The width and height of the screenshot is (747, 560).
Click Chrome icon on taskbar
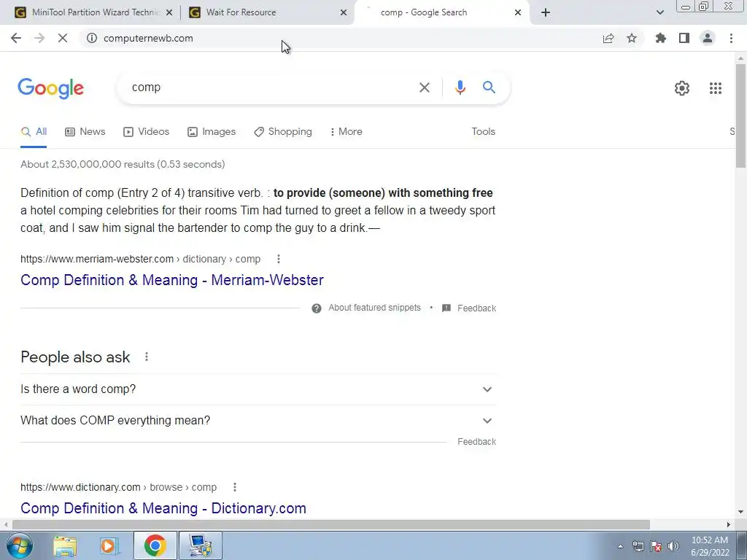coord(155,545)
